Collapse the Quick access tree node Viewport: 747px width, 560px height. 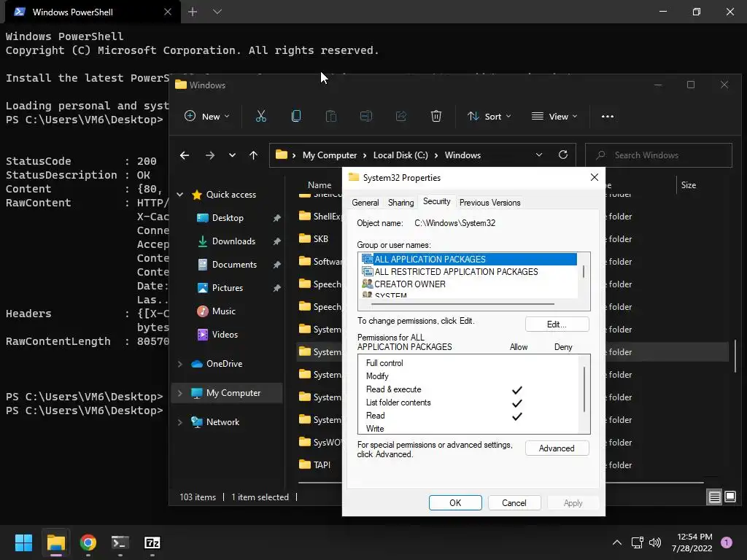click(x=179, y=194)
